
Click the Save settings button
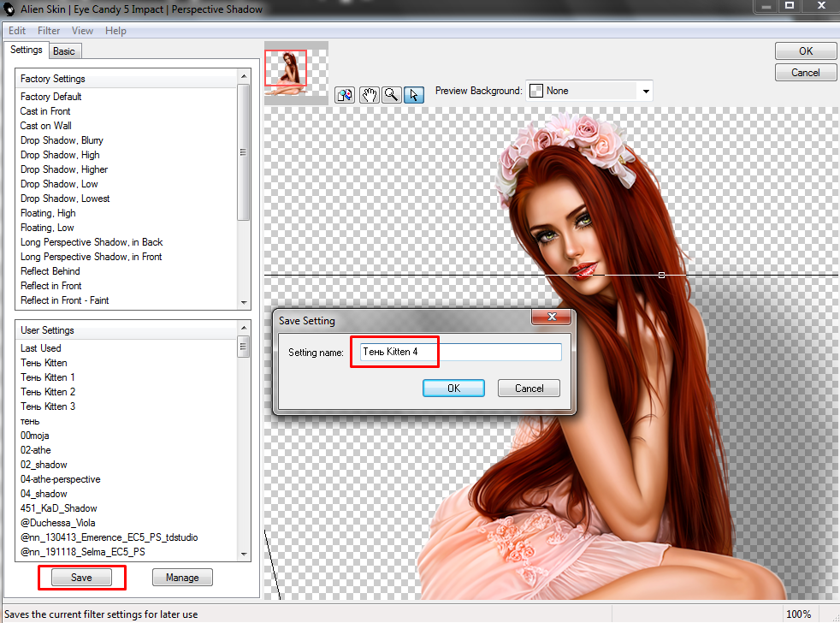click(81, 578)
